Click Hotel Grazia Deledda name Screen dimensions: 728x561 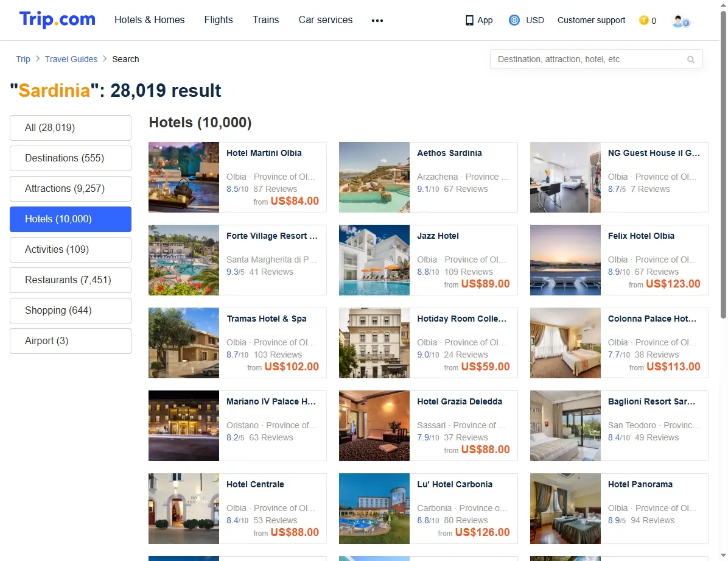[x=460, y=401]
